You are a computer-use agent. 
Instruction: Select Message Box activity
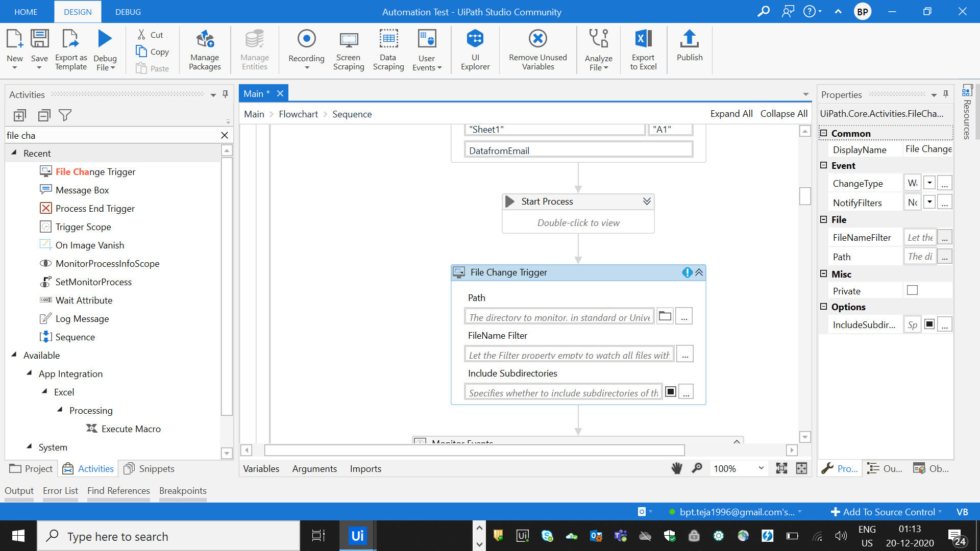82,190
